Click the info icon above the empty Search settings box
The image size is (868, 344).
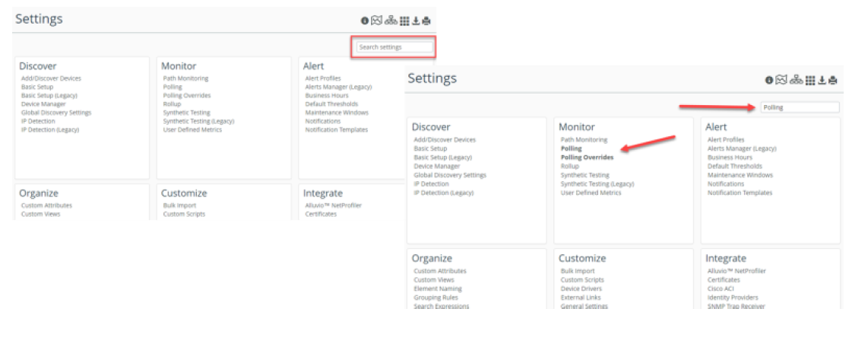pos(364,21)
